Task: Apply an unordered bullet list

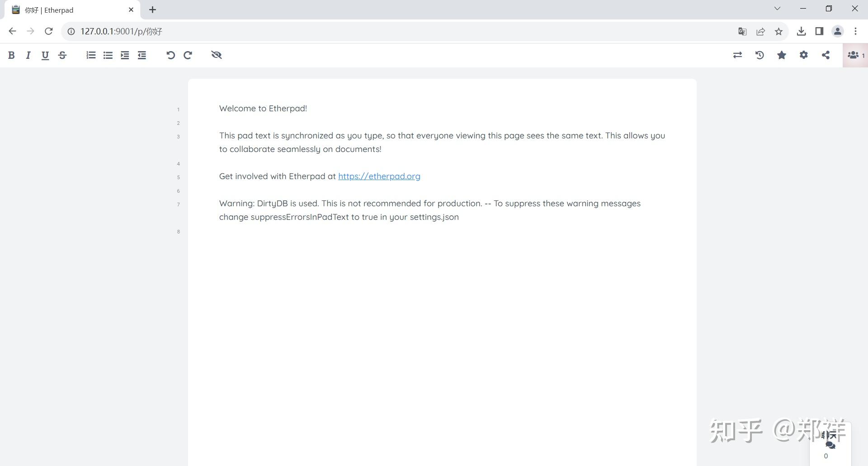Action: [108, 55]
